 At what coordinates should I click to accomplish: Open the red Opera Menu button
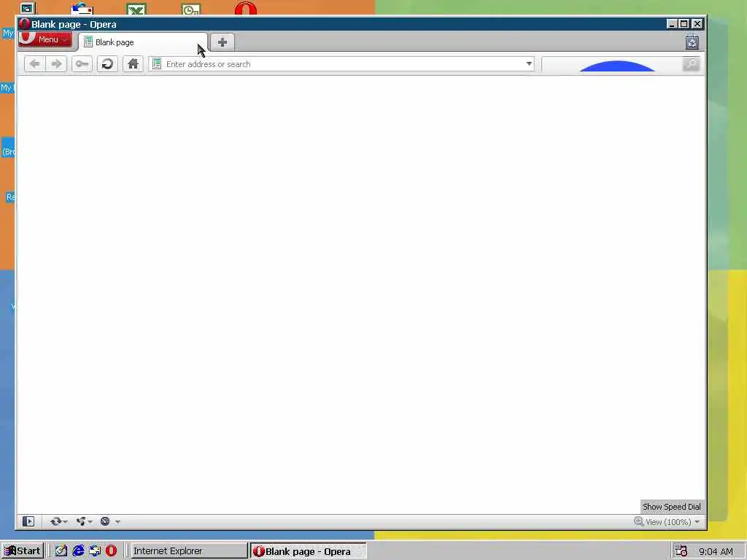pyautogui.click(x=45, y=39)
